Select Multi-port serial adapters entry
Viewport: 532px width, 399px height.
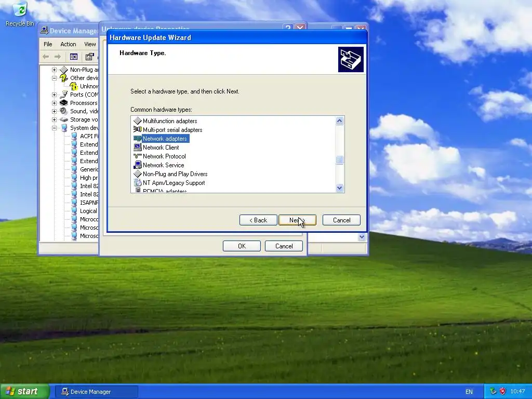tap(172, 130)
